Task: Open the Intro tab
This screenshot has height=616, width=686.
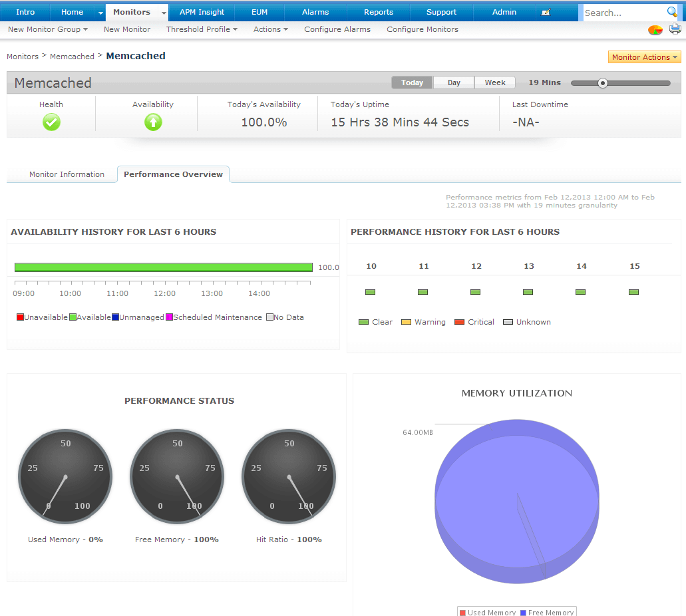Action: tap(25, 12)
